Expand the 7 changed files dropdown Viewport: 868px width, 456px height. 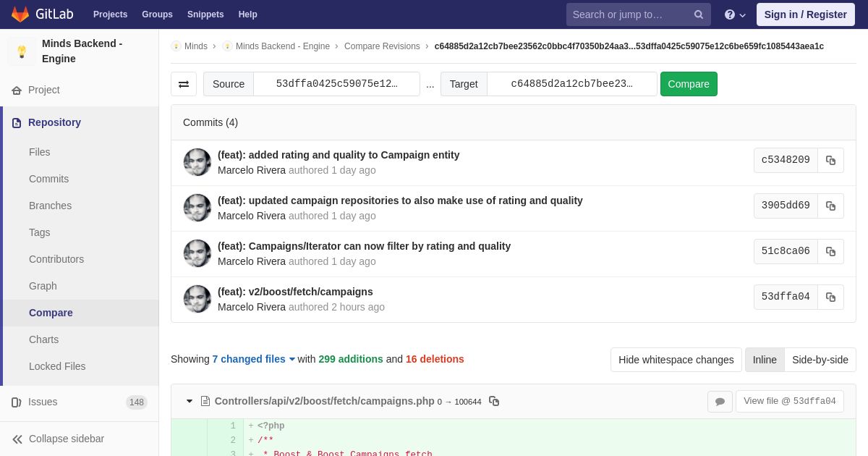pos(254,359)
